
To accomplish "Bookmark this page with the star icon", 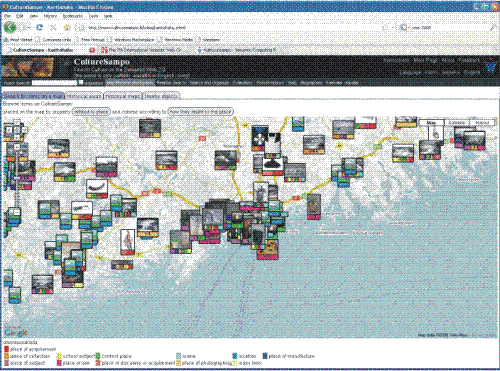I will click(385, 27).
